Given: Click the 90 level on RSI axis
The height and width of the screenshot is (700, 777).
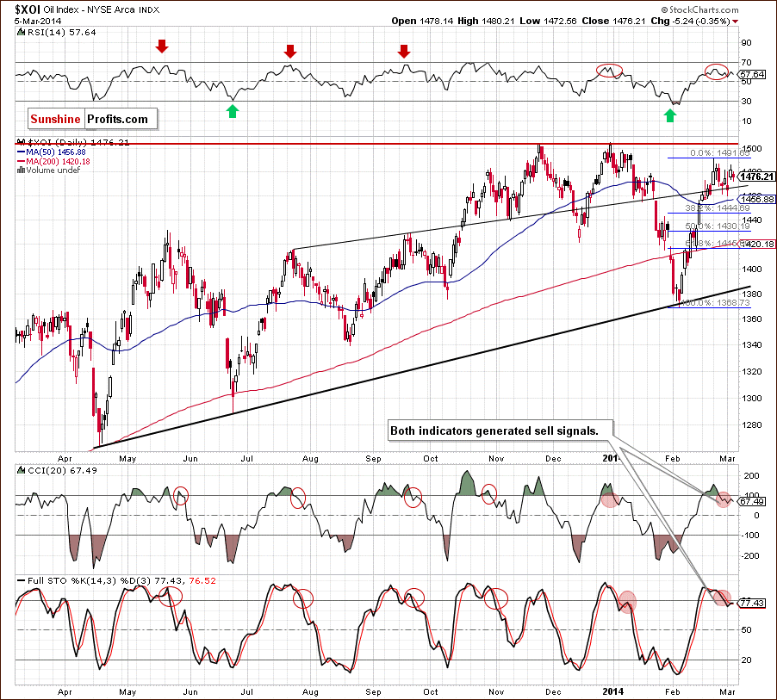Looking at the screenshot, I should click(x=746, y=42).
